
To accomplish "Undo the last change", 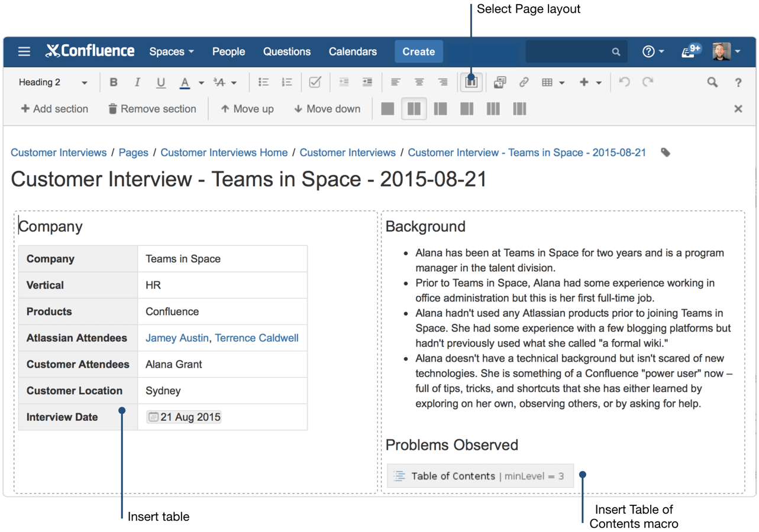I will [x=624, y=82].
